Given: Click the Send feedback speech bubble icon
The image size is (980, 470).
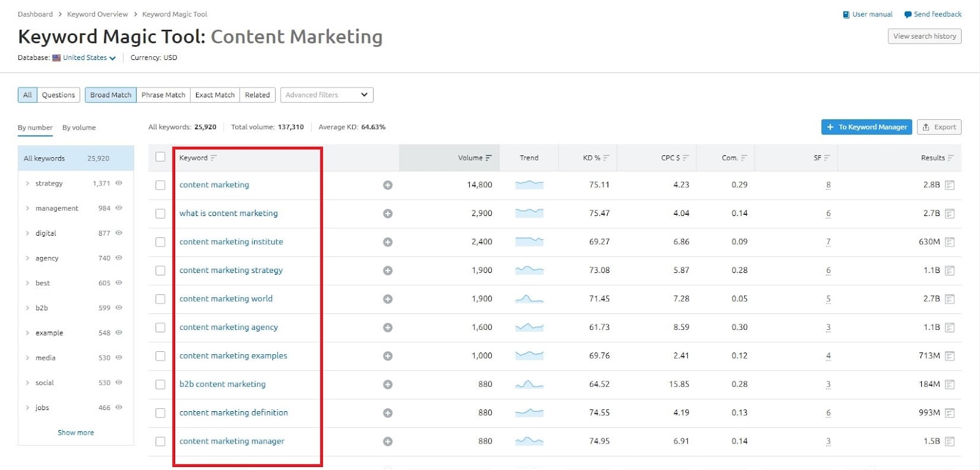Looking at the screenshot, I should pyautogui.click(x=908, y=15).
